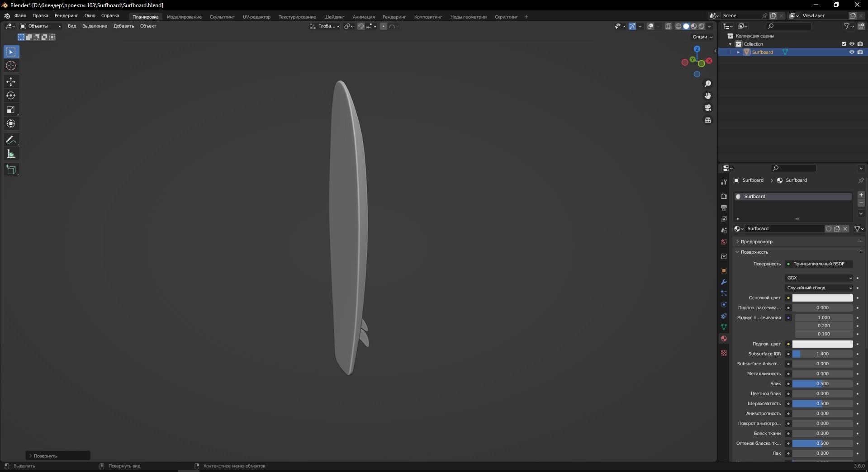Expand the Surfboard object in outliner
Image resolution: width=868 pixels, height=472 pixels.
[x=738, y=52]
